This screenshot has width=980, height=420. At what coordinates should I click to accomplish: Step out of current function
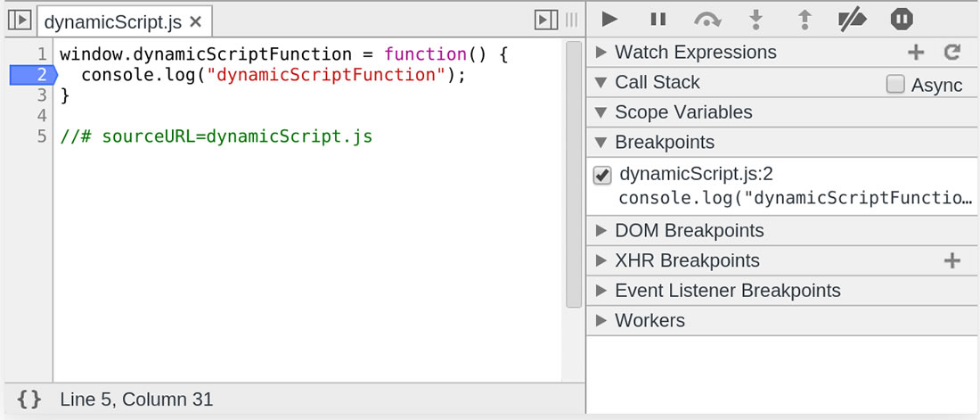click(x=804, y=19)
